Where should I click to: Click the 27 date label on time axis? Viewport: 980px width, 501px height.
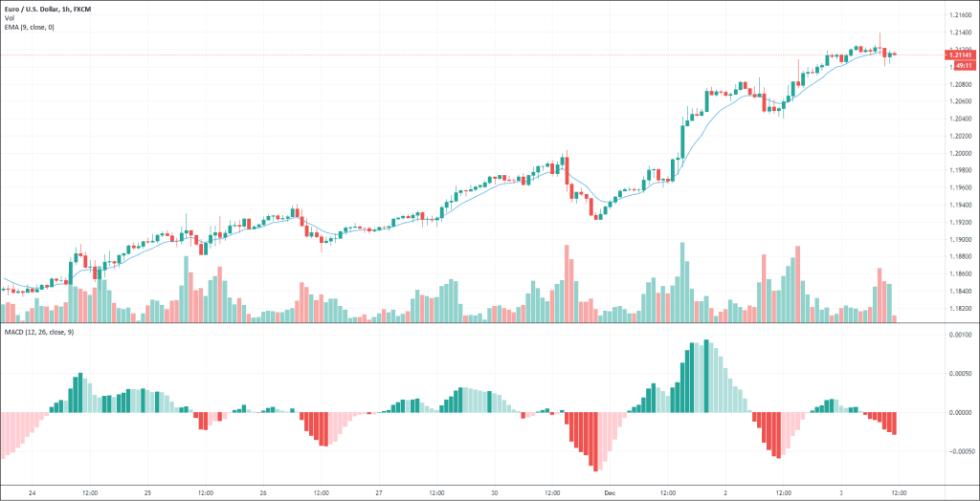click(x=379, y=492)
